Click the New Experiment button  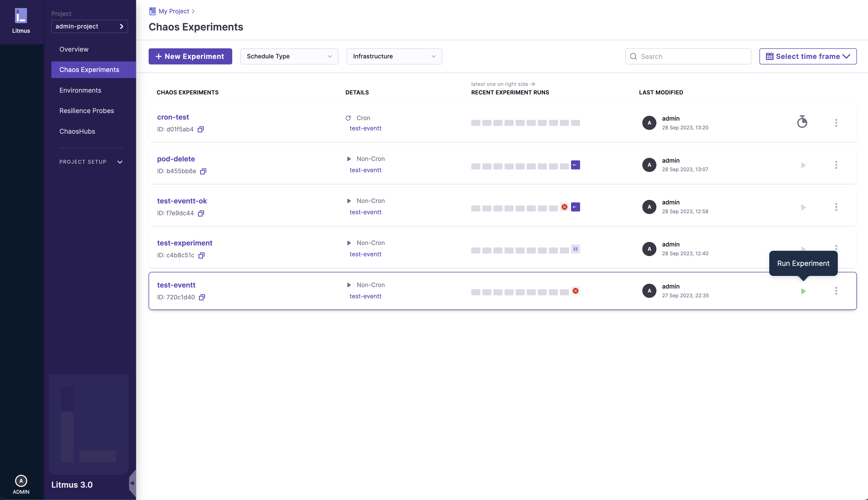click(190, 56)
